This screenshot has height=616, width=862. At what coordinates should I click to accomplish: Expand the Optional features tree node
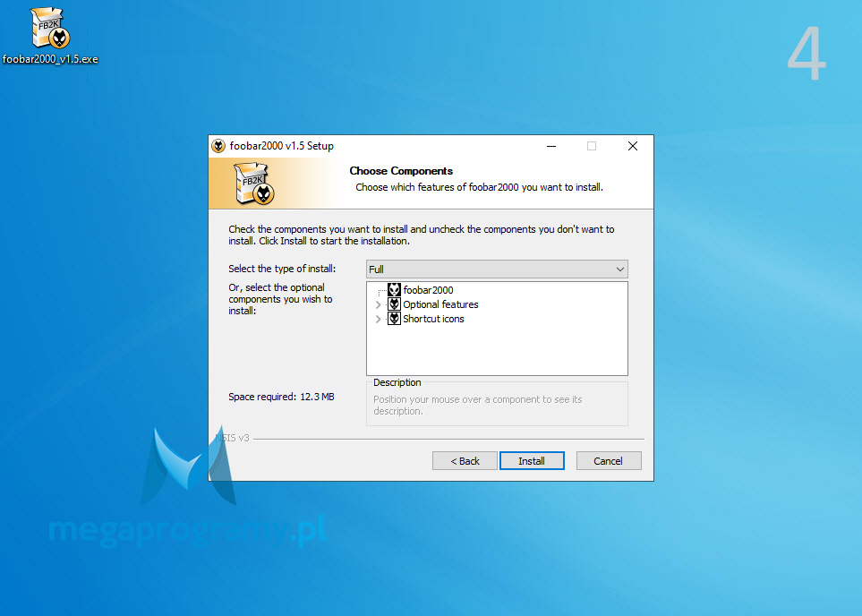pos(379,304)
